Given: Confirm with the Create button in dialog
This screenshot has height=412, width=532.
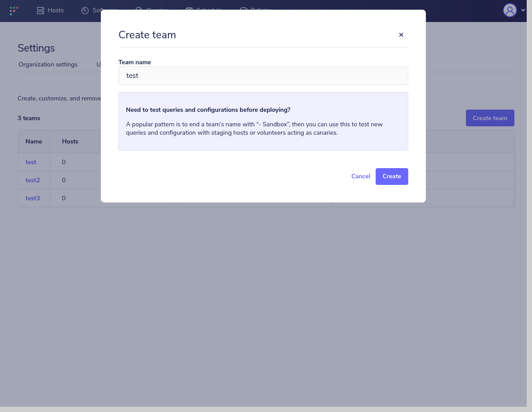Looking at the screenshot, I should 392,177.
